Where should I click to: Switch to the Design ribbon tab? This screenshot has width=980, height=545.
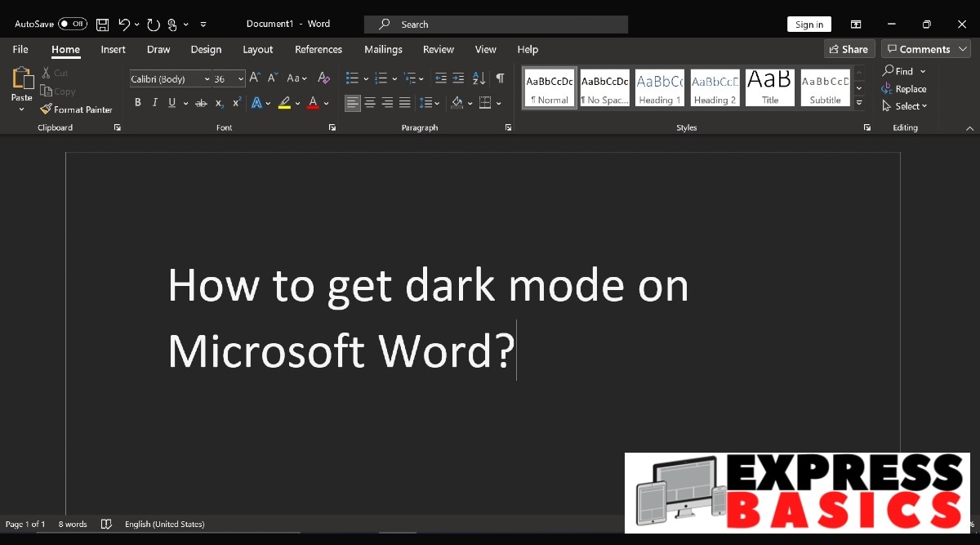206,49
